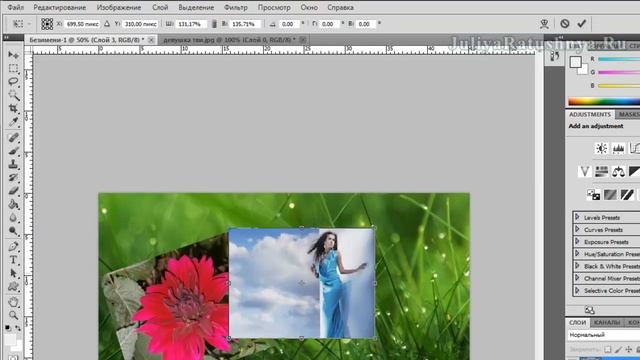
Task: Adjust the R color slider
Action: 619,59
